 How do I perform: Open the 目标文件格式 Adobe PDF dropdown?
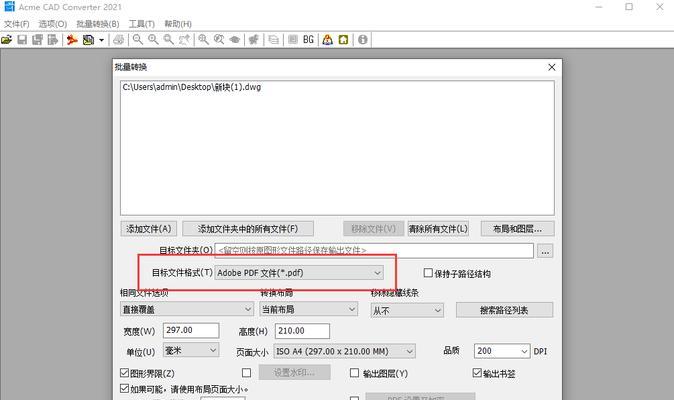click(x=299, y=273)
